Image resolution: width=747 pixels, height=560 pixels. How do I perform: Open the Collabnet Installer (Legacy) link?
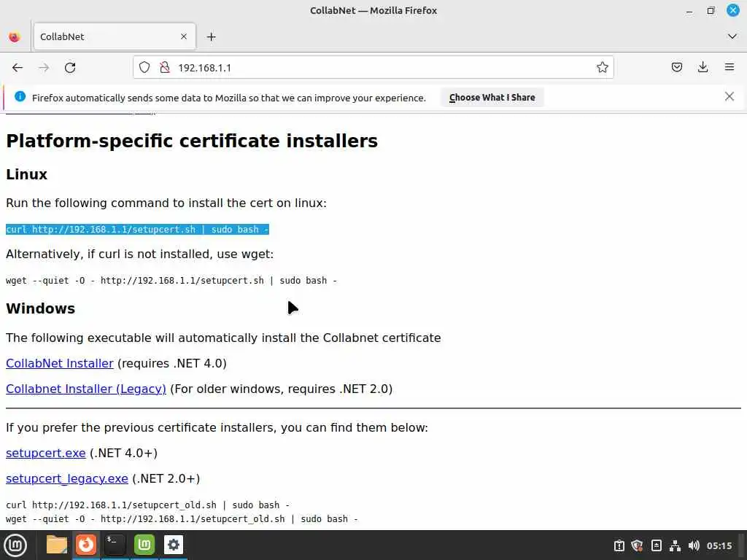(86, 389)
